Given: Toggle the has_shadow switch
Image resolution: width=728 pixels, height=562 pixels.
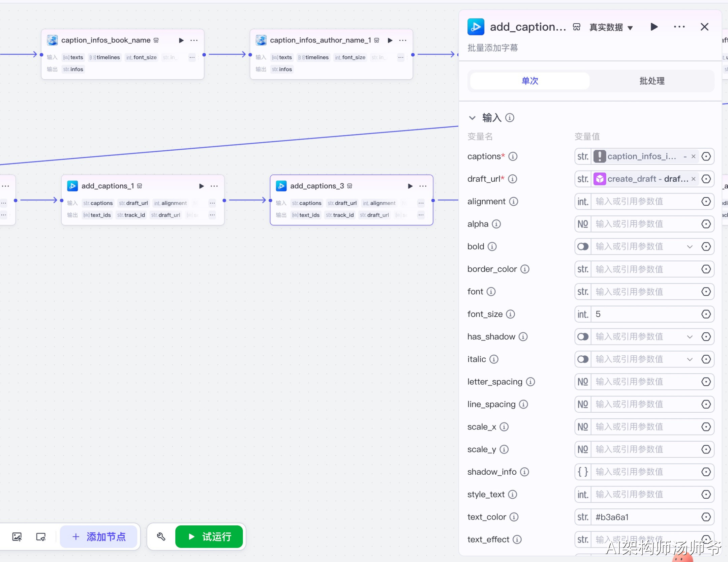Looking at the screenshot, I should click(x=583, y=337).
